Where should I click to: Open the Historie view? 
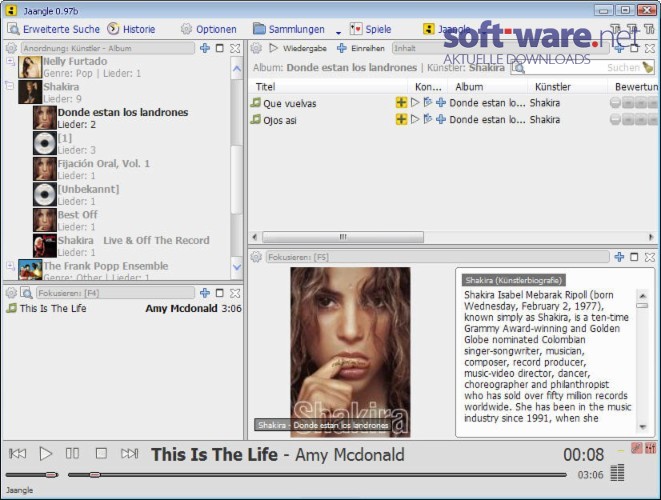click(x=131, y=29)
